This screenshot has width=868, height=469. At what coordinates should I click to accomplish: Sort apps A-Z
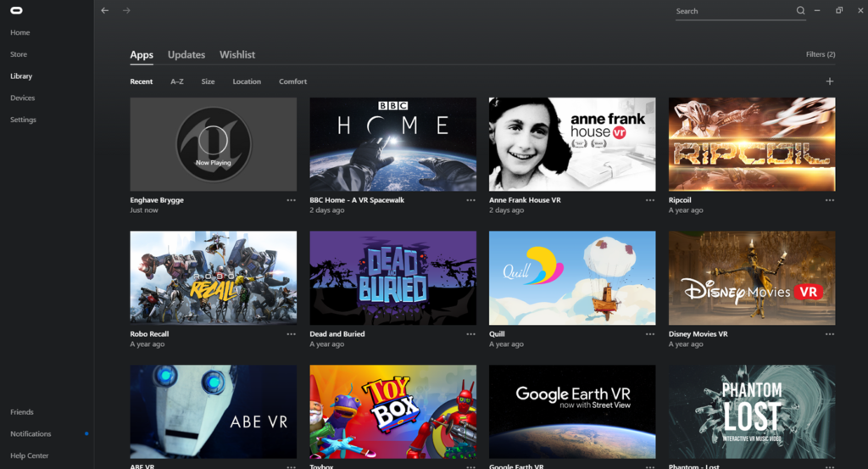(176, 81)
